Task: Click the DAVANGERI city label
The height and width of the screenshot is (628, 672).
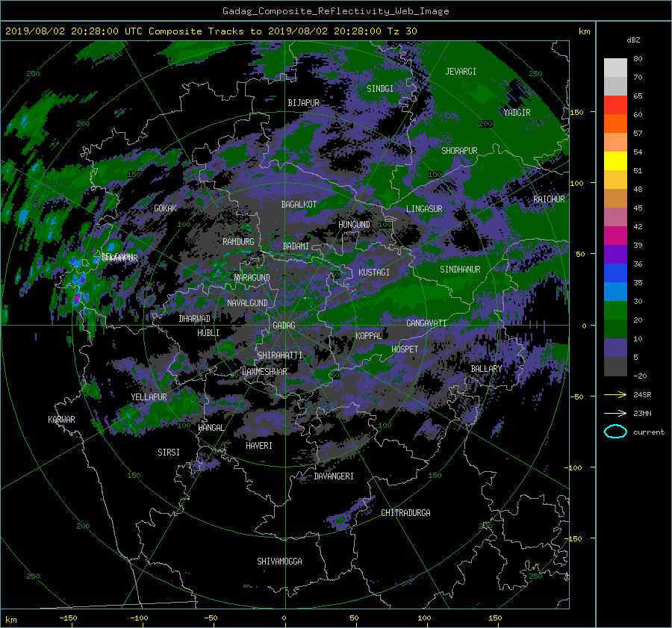Action: (334, 476)
